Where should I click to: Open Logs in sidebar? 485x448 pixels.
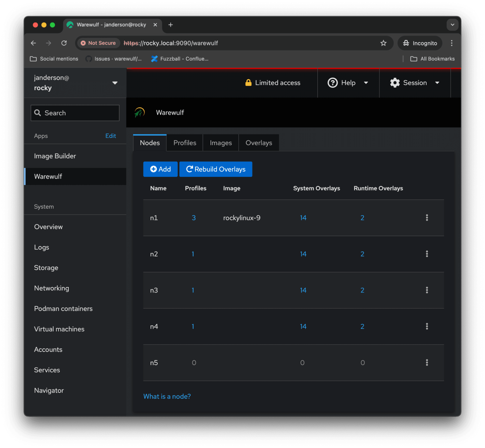click(x=75, y=247)
